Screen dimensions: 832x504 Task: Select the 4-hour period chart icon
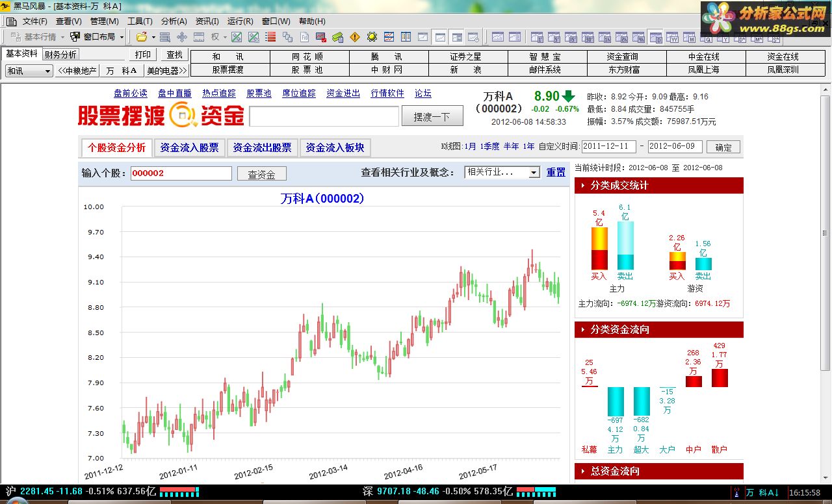638,37
